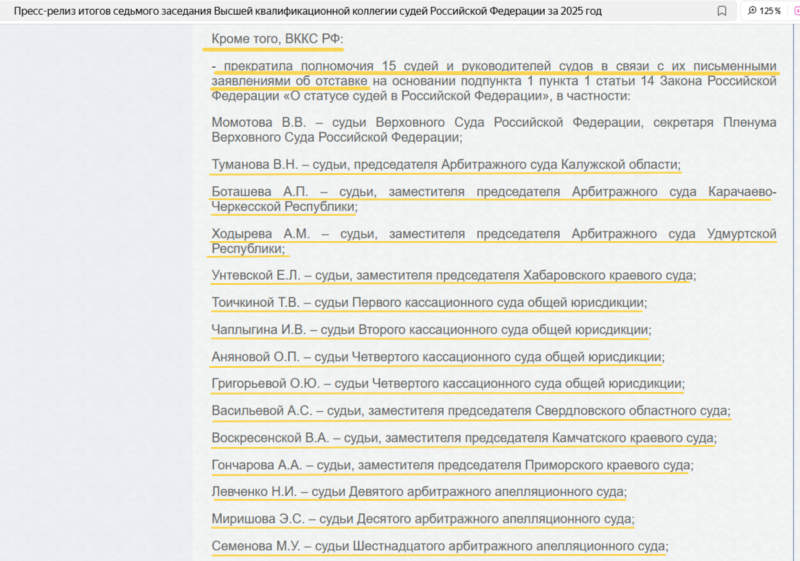Select the Григорьевой О.Ю. line

(448, 384)
